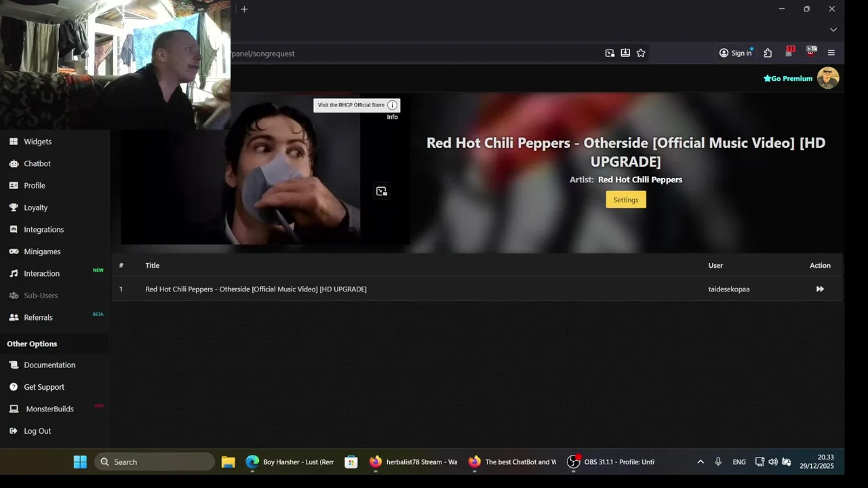This screenshot has width=868, height=488.
Task: Switch to Edge Boy Harsher window
Action: coord(290,462)
